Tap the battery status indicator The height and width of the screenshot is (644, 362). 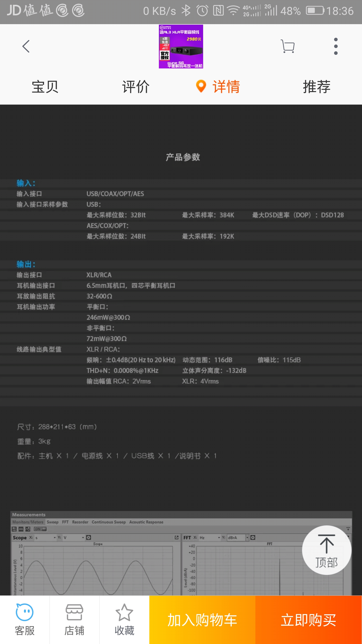315,11
